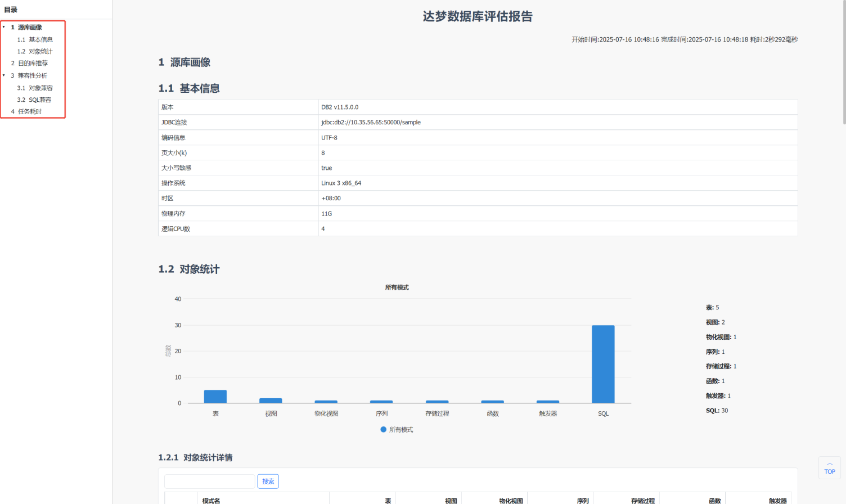Focus the object statistics search input box
The width and height of the screenshot is (846, 504).
[210, 481]
